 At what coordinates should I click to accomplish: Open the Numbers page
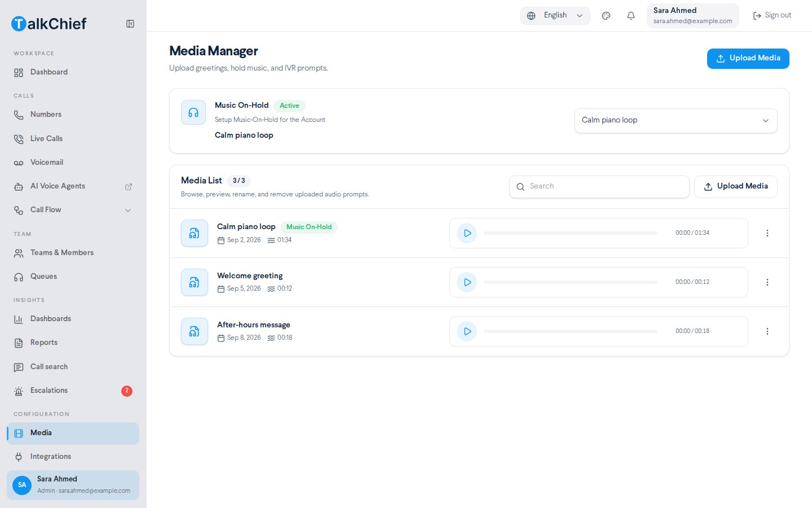click(73, 115)
